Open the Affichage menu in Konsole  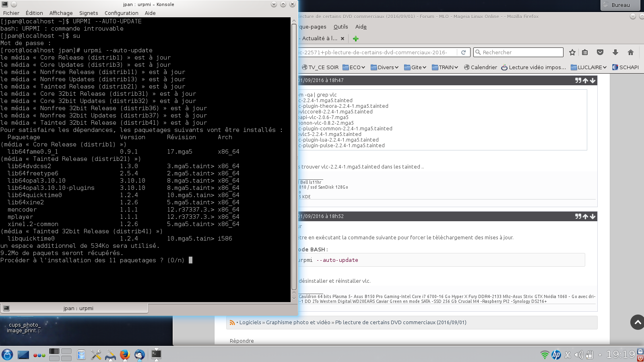tap(61, 13)
